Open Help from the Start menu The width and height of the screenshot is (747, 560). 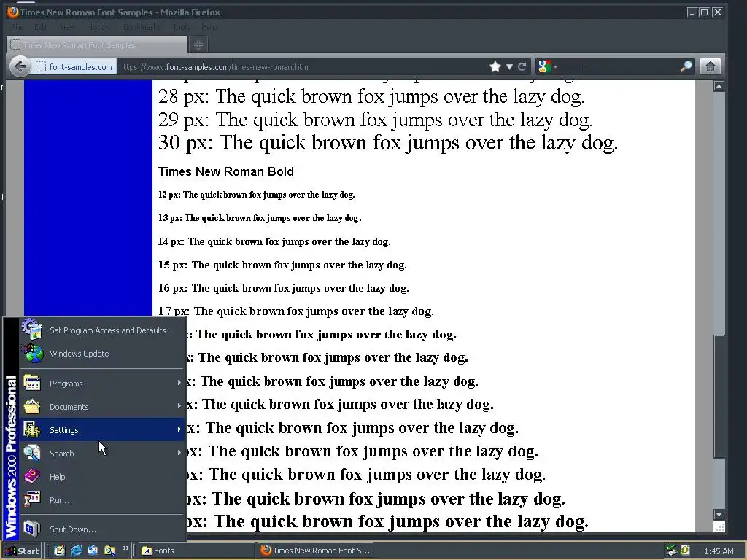[x=101, y=477]
